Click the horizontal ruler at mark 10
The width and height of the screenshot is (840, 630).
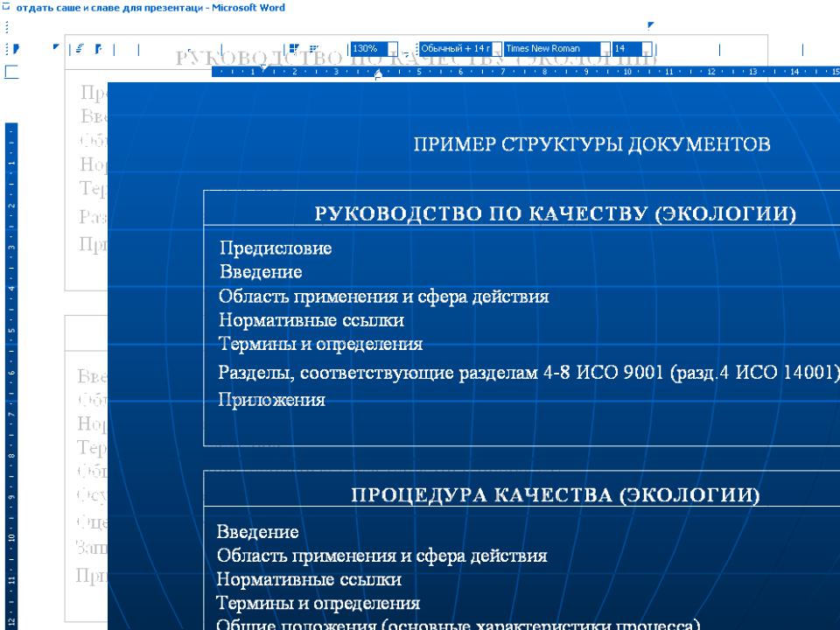(626, 71)
